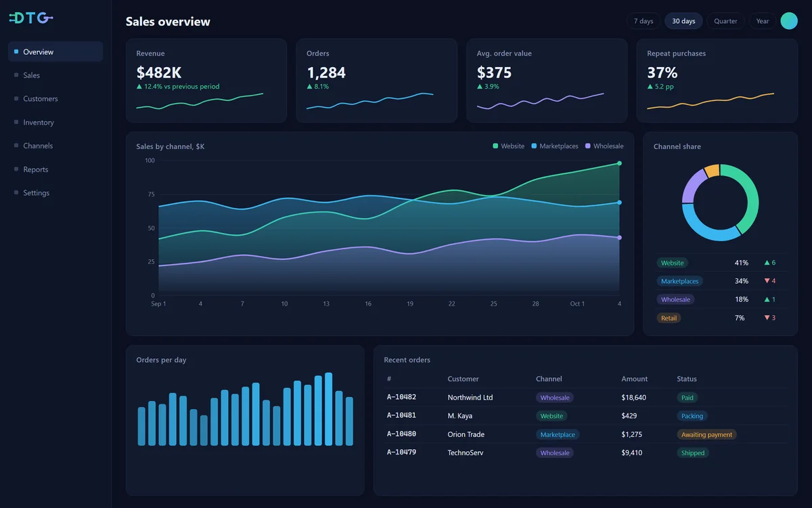The width and height of the screenshot is (812, 508).
Task: Open the Orders 1,284 card
Action: [376, 81]
